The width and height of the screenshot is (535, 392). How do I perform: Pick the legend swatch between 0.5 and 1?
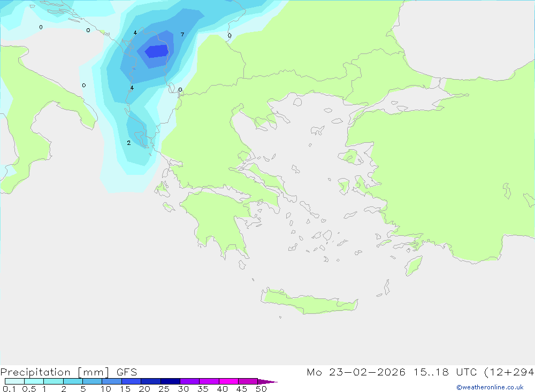(34, 381)
